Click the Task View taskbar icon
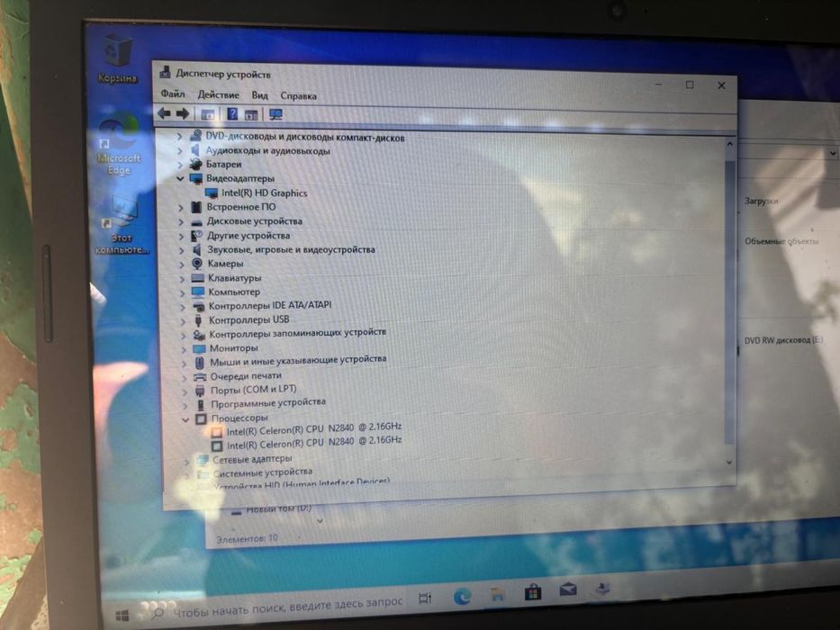This screenshot has height=630, width=840. pos(425,598)
